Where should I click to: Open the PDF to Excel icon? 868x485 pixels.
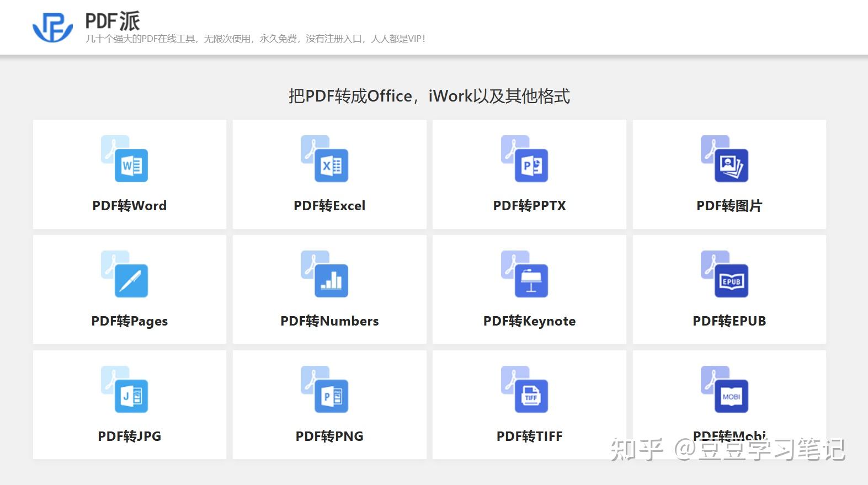click(x=324, y=158)
